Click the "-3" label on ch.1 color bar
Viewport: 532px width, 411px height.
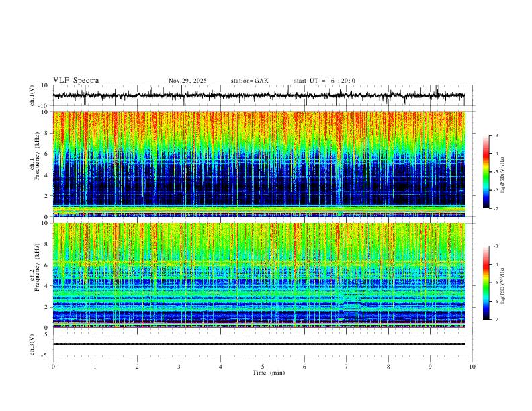tap(495, 135)
